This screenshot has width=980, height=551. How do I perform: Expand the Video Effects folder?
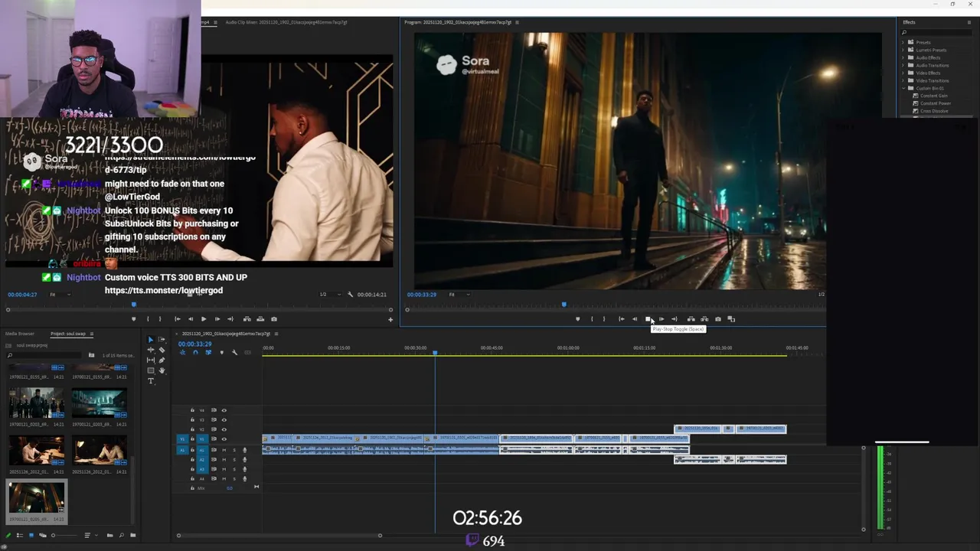click(903, 73)
